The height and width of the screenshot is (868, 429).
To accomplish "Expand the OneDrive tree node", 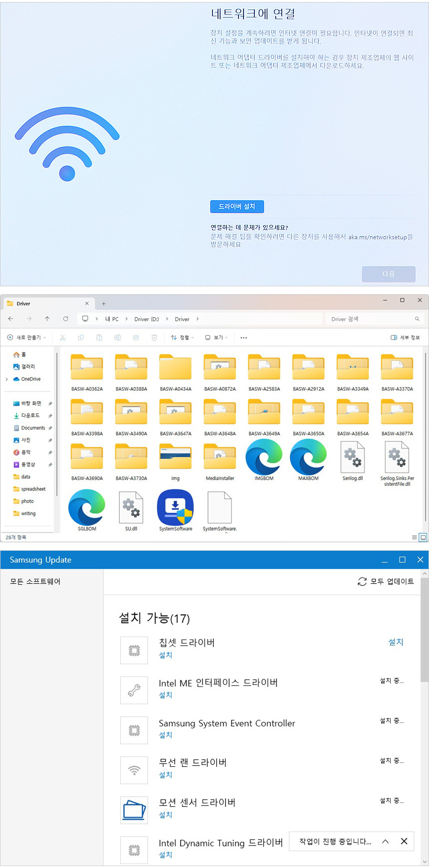I will (x=6, y=379).
